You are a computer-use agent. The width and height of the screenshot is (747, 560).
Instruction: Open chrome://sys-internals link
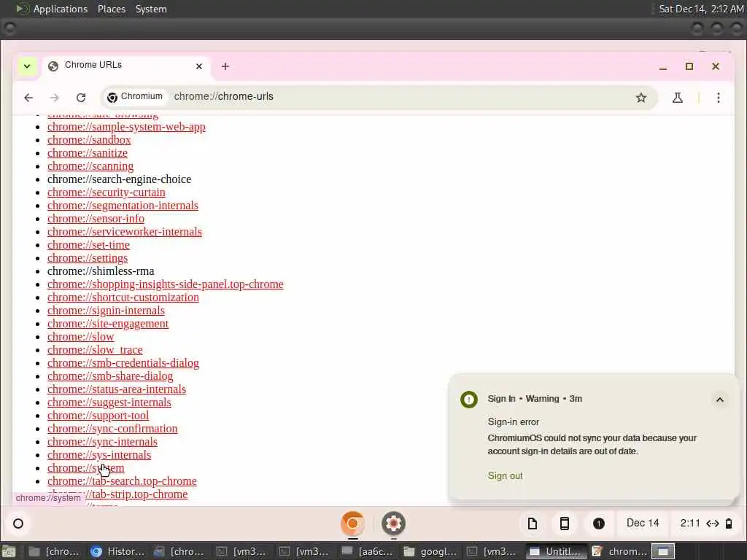click(99, 455)
